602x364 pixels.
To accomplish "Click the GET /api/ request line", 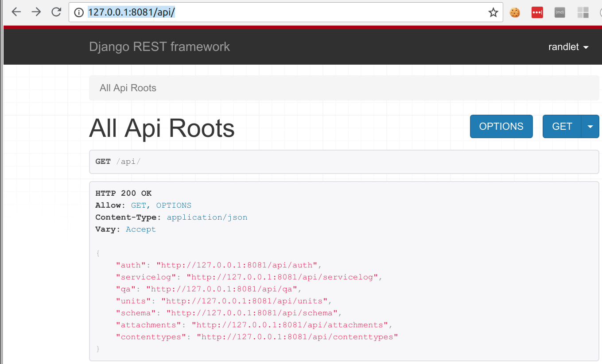I will point(118,162).
